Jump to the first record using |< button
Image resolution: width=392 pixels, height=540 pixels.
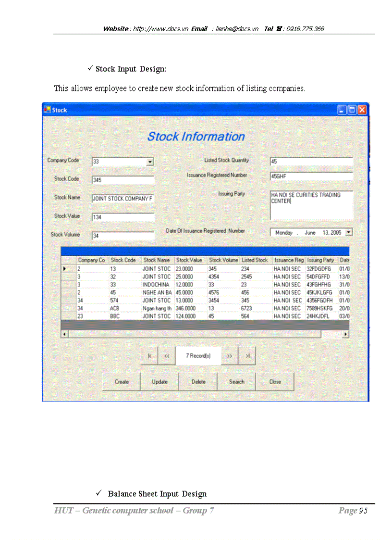tap(149, 356)
